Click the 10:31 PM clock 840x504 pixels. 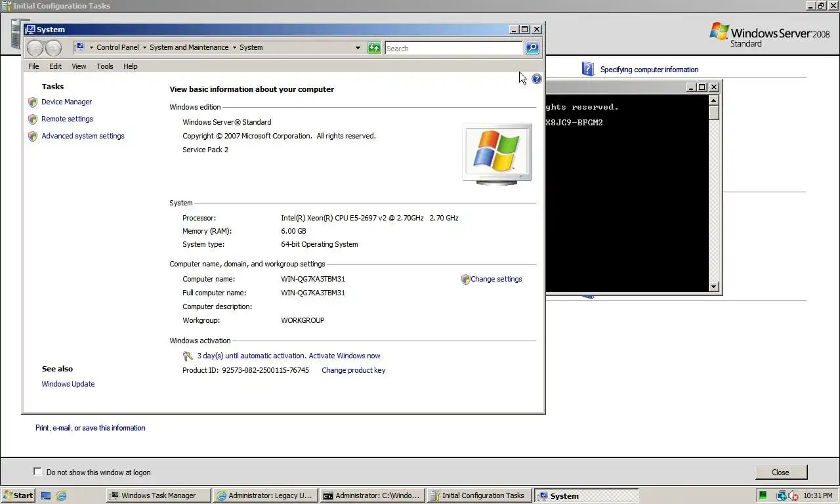(818, 495)
